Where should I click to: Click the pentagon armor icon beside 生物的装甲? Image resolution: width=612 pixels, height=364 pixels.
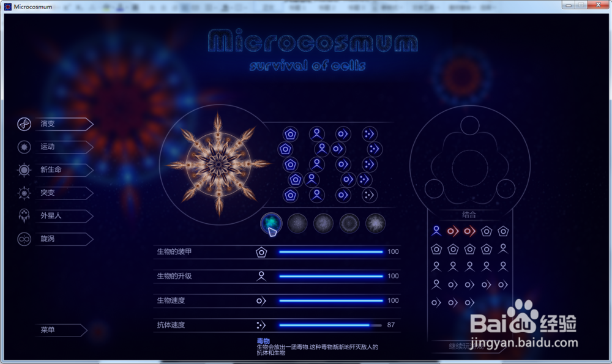click(261, 252)
